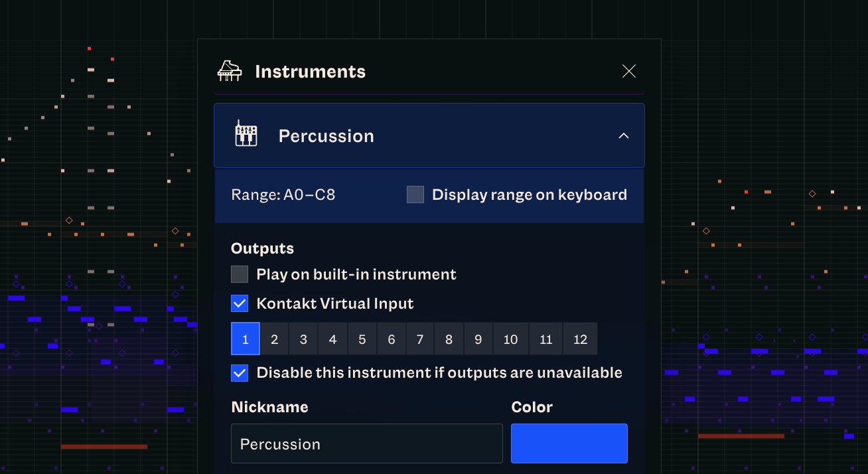This screenshot has height=474, width=868.
Task: Click the Percussion keyboard instrument icon
Action: (246, 134)
